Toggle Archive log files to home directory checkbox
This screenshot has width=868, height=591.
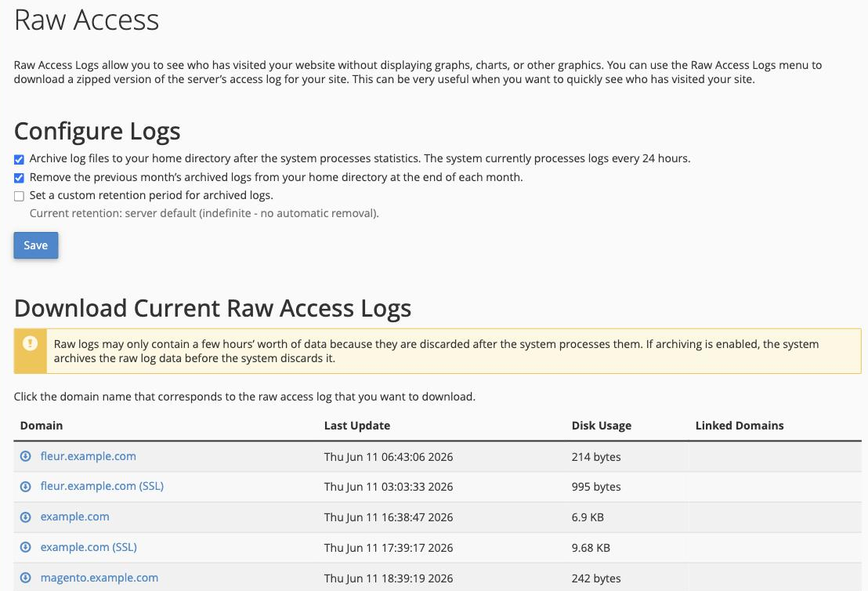(x=19, y=160)
